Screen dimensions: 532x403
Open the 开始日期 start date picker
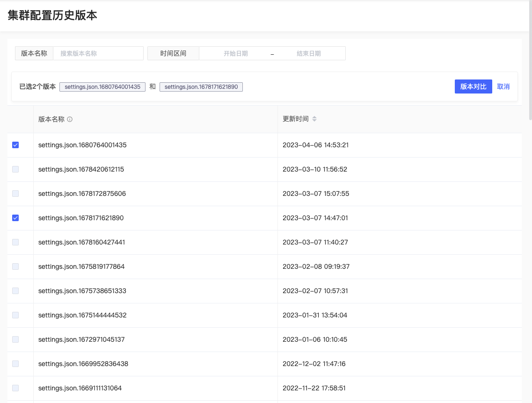[x=235, y=54]
